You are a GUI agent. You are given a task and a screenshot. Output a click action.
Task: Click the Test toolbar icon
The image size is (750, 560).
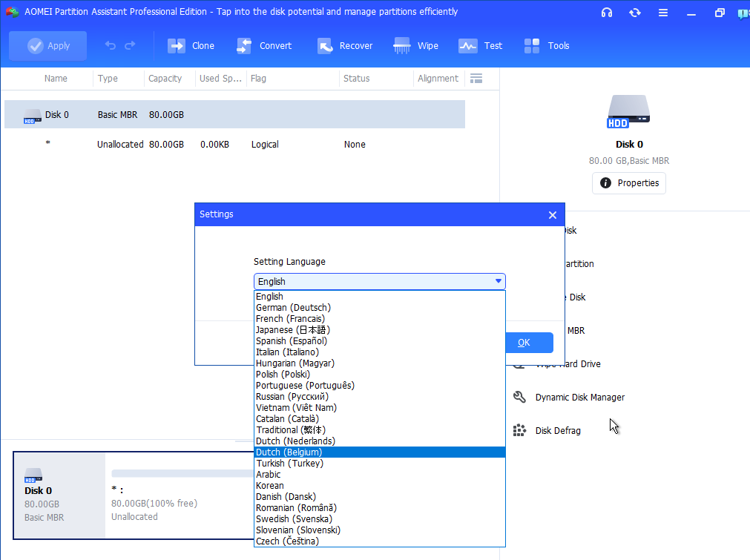(x=467, y=46)
